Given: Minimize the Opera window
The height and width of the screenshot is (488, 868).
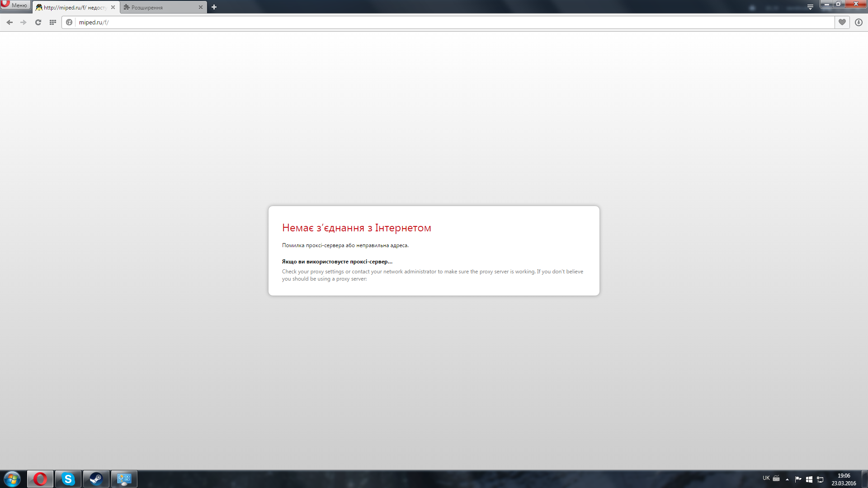Looking at the screenshot, I should 827,4.
